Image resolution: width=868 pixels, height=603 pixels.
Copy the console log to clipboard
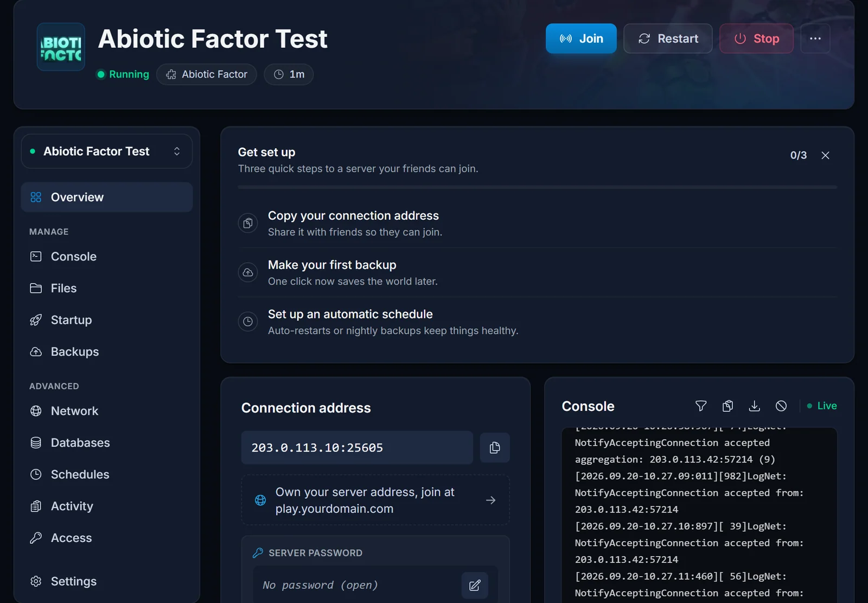click(727, 406)
